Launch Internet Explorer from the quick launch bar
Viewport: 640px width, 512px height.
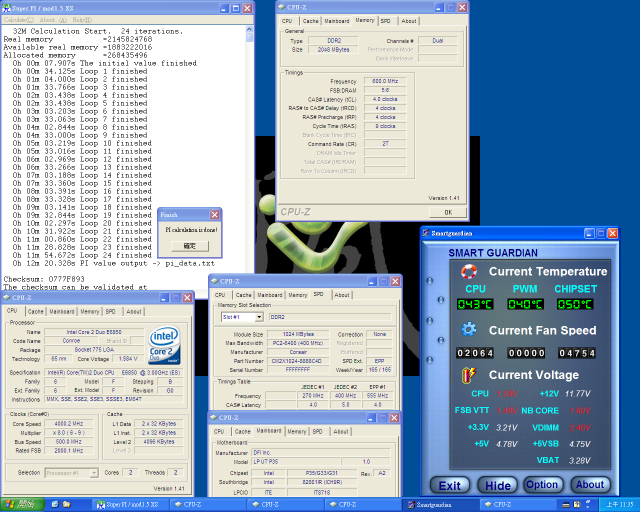coord(55,505)
